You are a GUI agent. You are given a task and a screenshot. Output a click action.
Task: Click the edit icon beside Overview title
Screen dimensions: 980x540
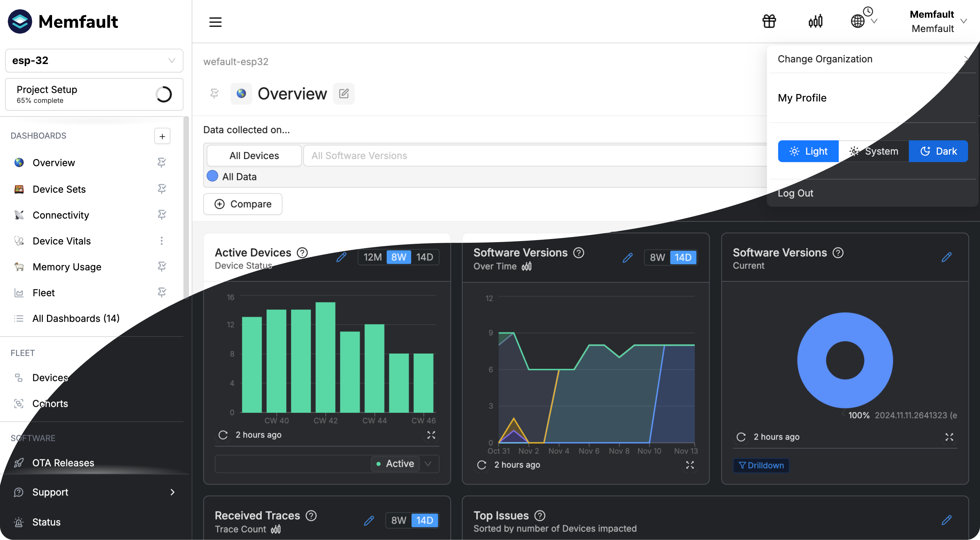click(x=344, y=94)
